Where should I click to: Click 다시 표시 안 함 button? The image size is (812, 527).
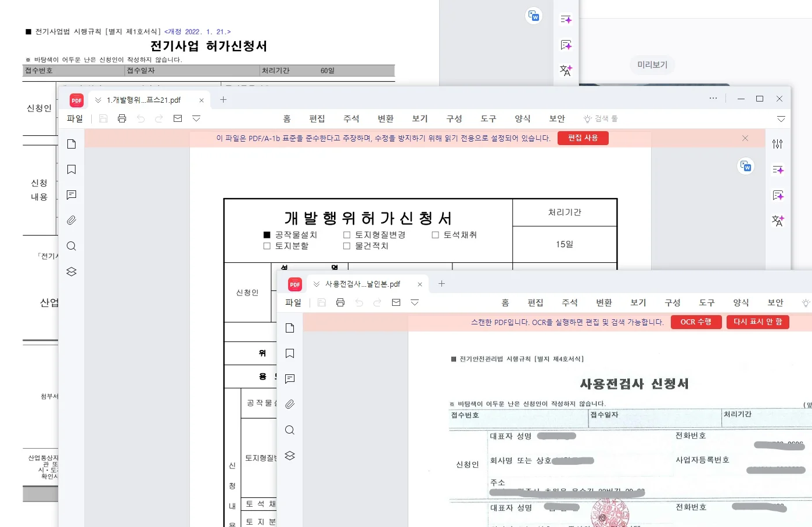758,322
